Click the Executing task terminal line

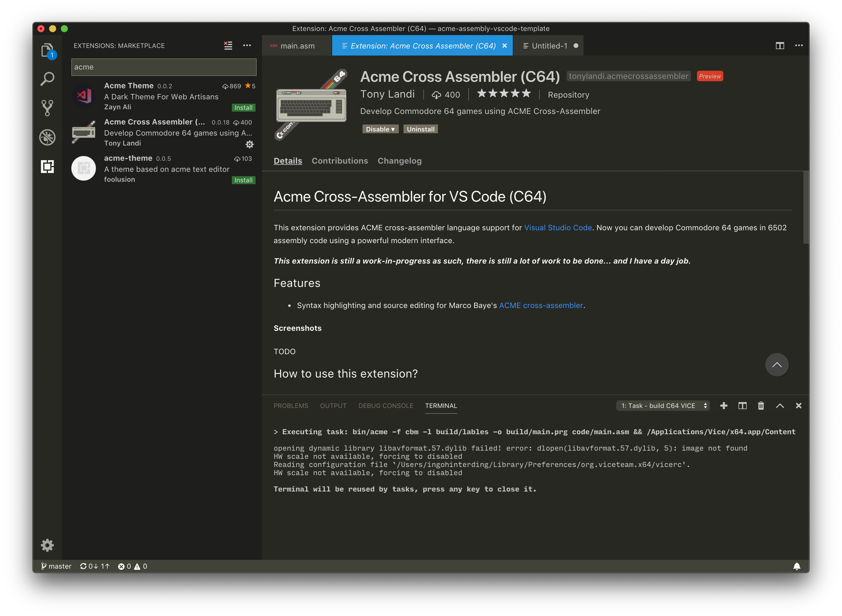[x=535, y=432]
